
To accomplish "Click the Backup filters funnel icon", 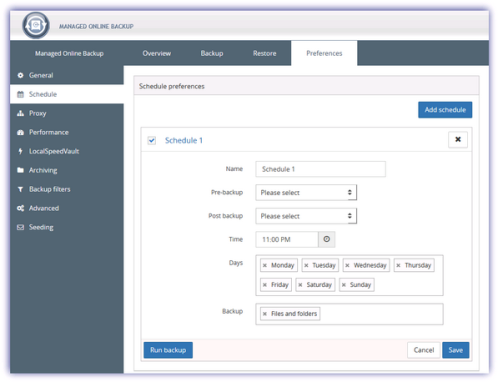I will click(20, 189).
